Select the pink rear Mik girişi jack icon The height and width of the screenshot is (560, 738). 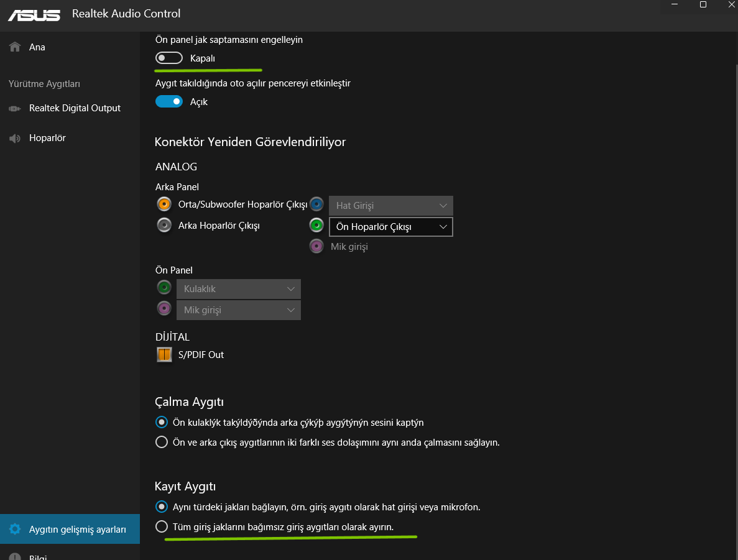pos(316,246)
